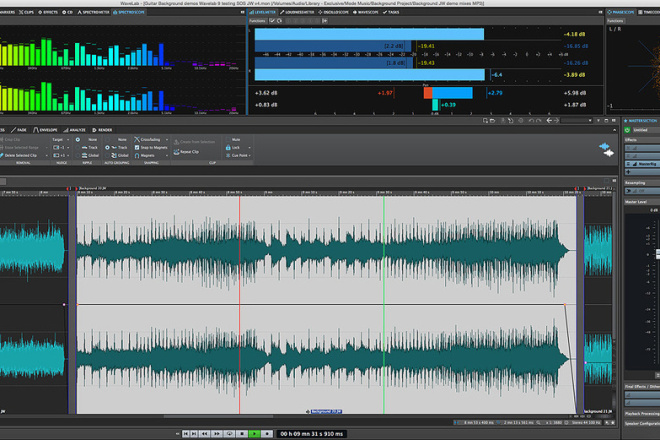Toggle the clip Mute checkbox

[228, 139]
